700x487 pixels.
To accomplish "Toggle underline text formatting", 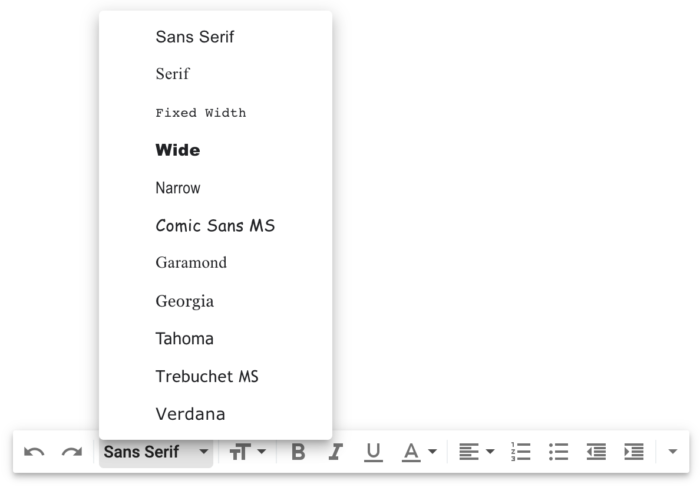I will (373, 452).
